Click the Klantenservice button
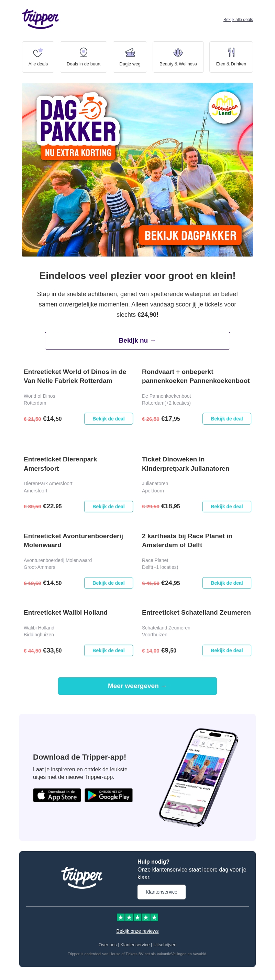This screenshot has height=980, width=275. click(162, 892)
